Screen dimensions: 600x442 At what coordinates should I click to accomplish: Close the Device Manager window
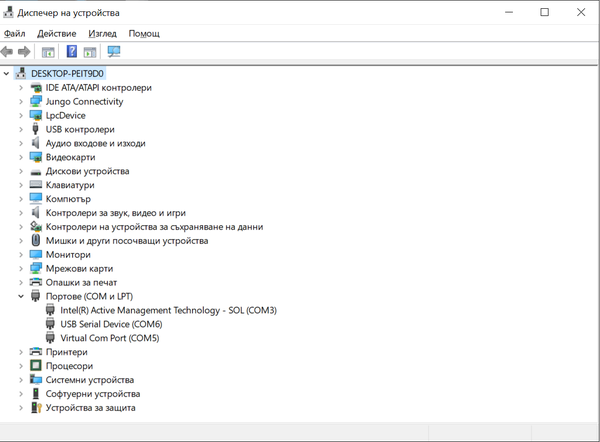[x=581, y=12]
